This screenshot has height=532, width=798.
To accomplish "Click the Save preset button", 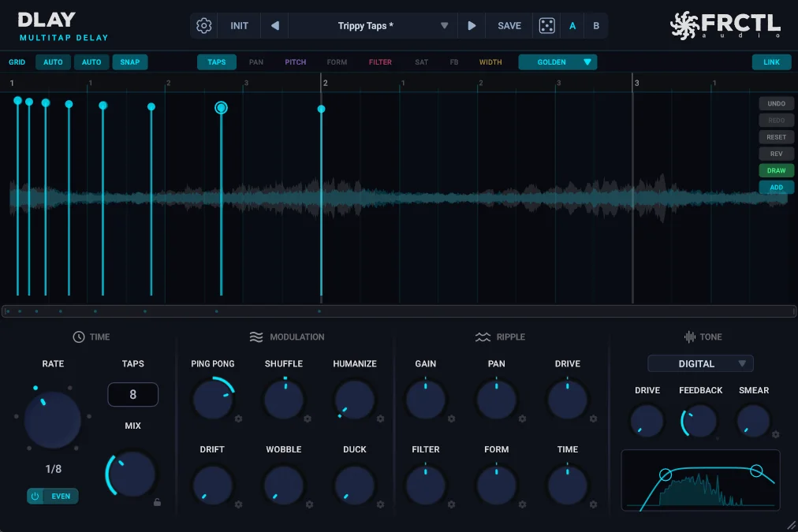I will [x=509, y=25].
